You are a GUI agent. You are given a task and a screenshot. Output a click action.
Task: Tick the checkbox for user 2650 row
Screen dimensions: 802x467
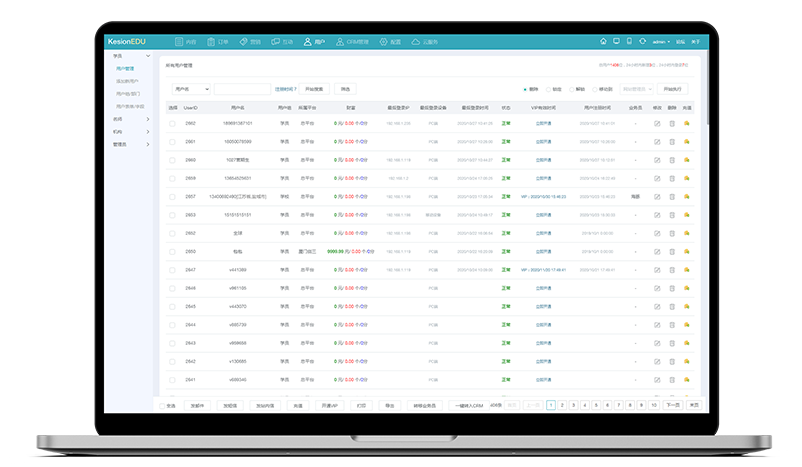click(172, 252)
